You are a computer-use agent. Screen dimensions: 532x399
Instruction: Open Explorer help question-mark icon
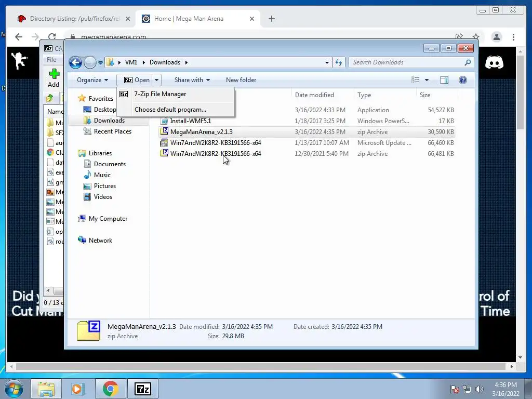coord(463,80)
